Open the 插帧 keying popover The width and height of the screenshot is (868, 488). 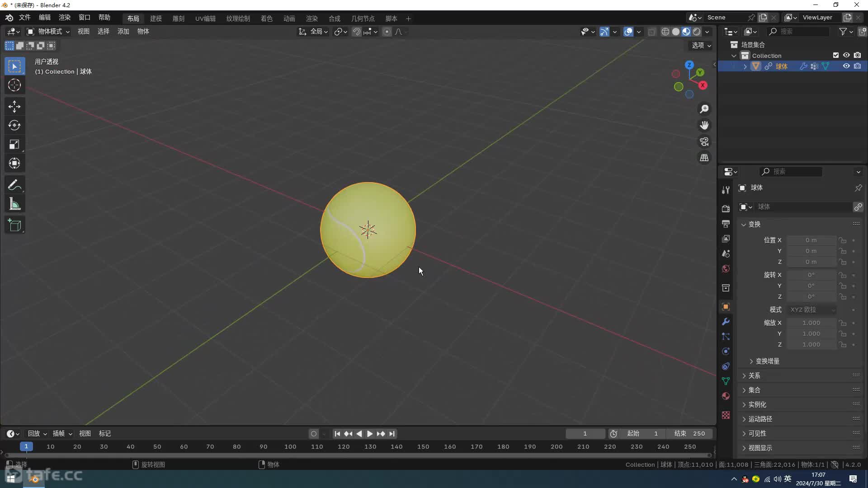pyautogui.click(x=62, y=434)
